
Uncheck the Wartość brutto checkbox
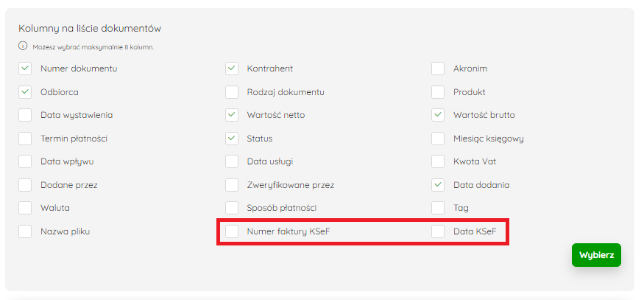[438, 115]
